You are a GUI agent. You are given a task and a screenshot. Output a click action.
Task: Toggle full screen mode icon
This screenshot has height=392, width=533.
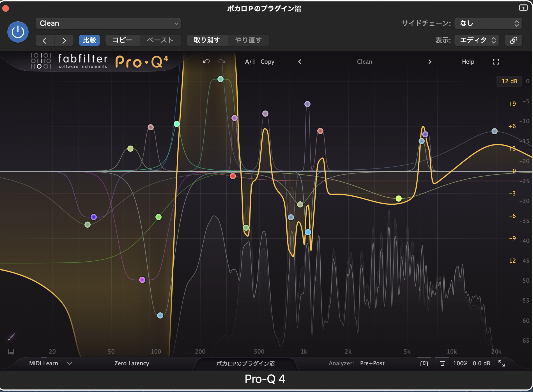(x=496, y=62)
